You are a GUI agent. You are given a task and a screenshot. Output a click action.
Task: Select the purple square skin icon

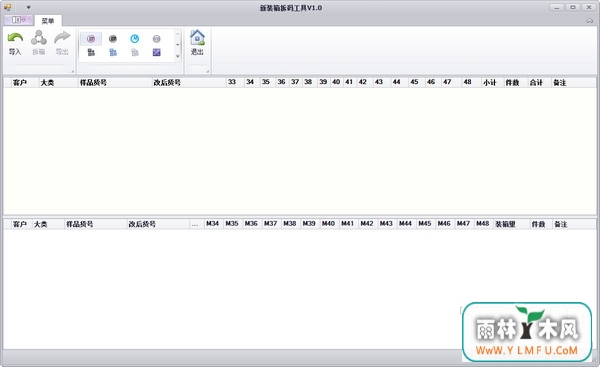(x=157, y=52)
